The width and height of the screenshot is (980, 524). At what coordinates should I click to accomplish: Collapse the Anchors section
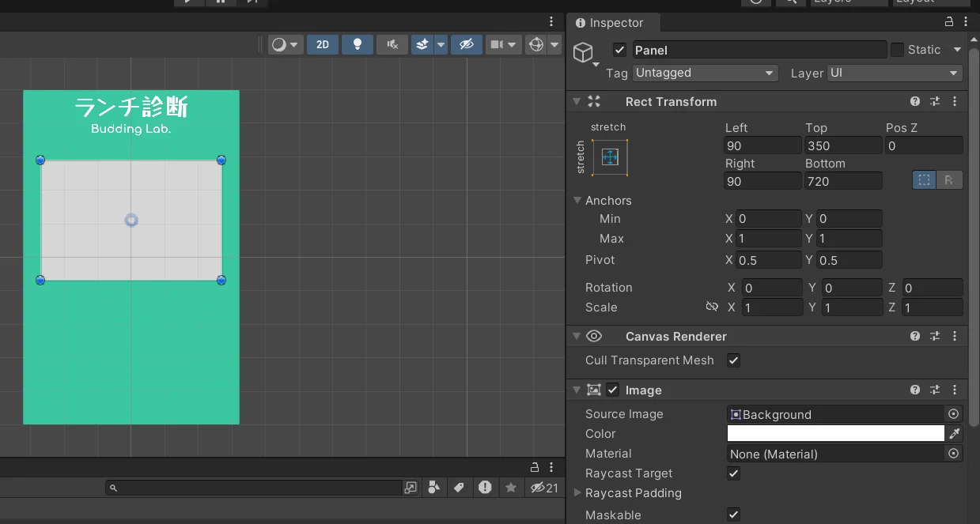tap(577, 201)
